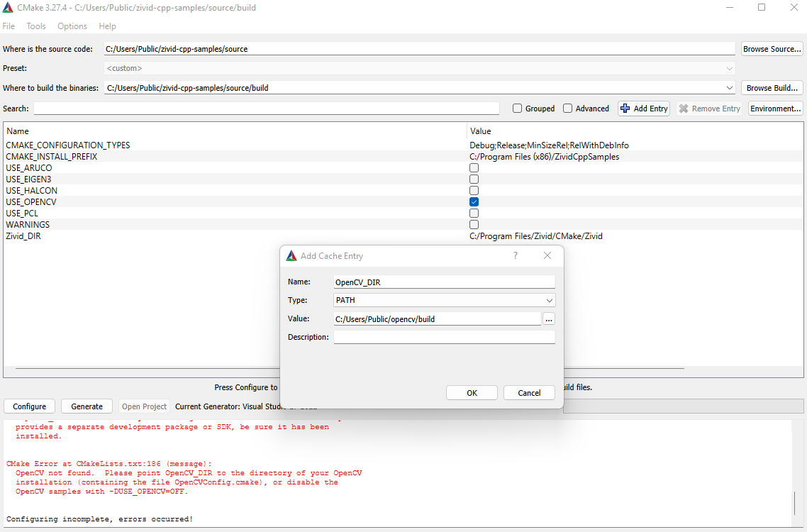This screenshot has width=807, height=532.
Task: Click the Browse Build button
Action: [772, 88]
